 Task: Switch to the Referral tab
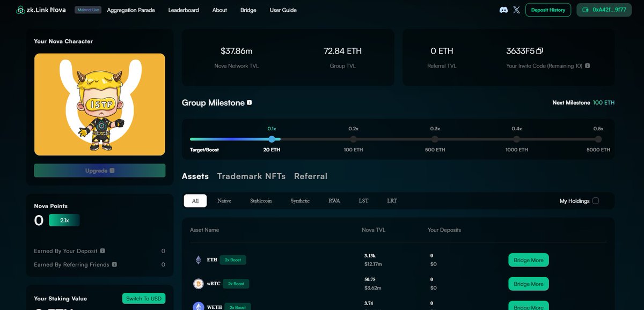[311, 176]
